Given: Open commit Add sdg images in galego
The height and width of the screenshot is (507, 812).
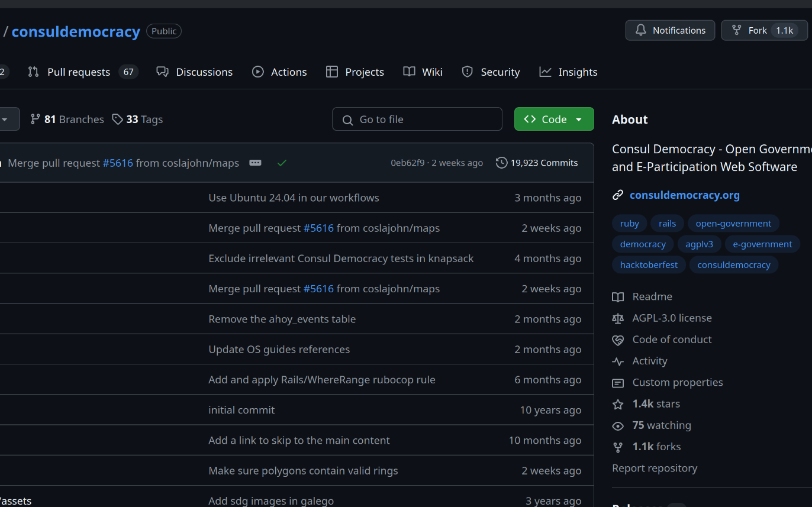Looking at the screenshot, I should [271, 501].
